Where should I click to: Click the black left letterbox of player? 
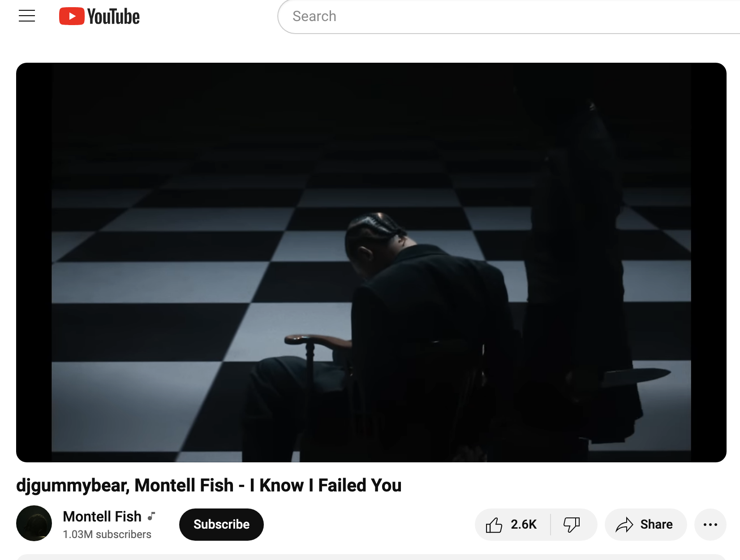[x=34, y=263]
